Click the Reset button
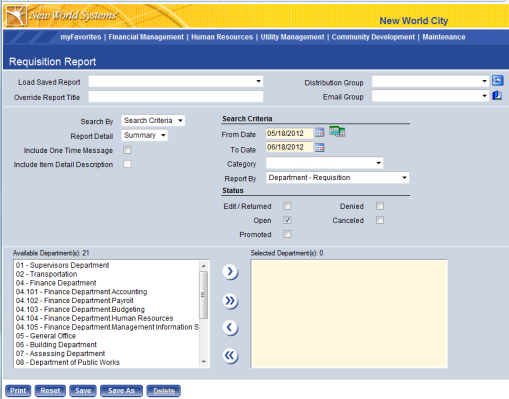Screen dimensions: 509x399 click(x=50, y=391)
